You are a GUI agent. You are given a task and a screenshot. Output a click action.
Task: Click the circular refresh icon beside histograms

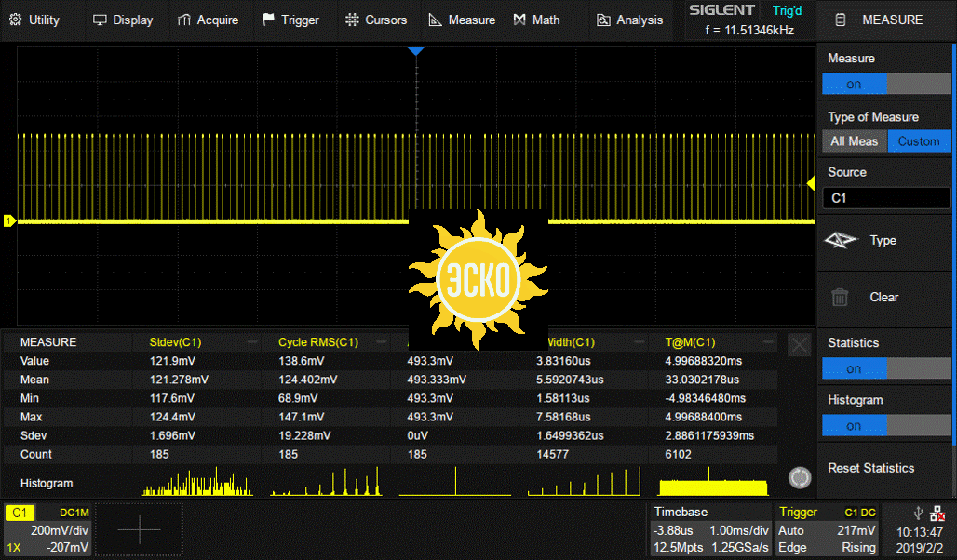pos(800,477)
